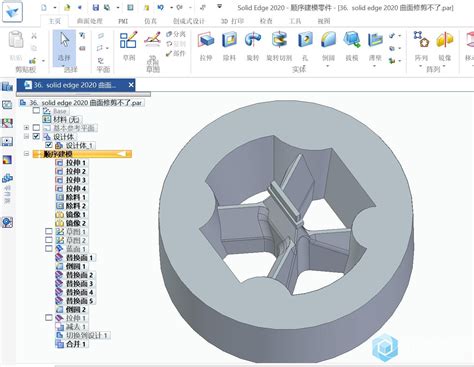Open the 草图 (Sketch) tool

129,40
